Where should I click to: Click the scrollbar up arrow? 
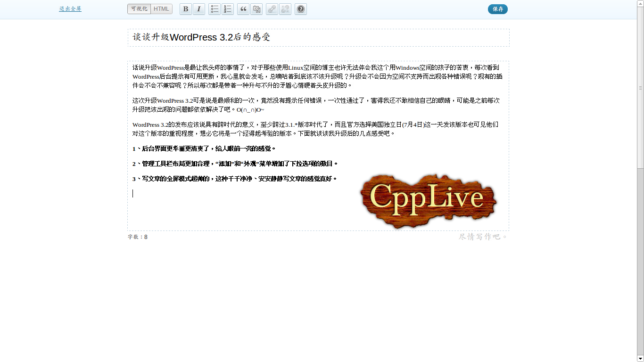(x=640, y=3)
